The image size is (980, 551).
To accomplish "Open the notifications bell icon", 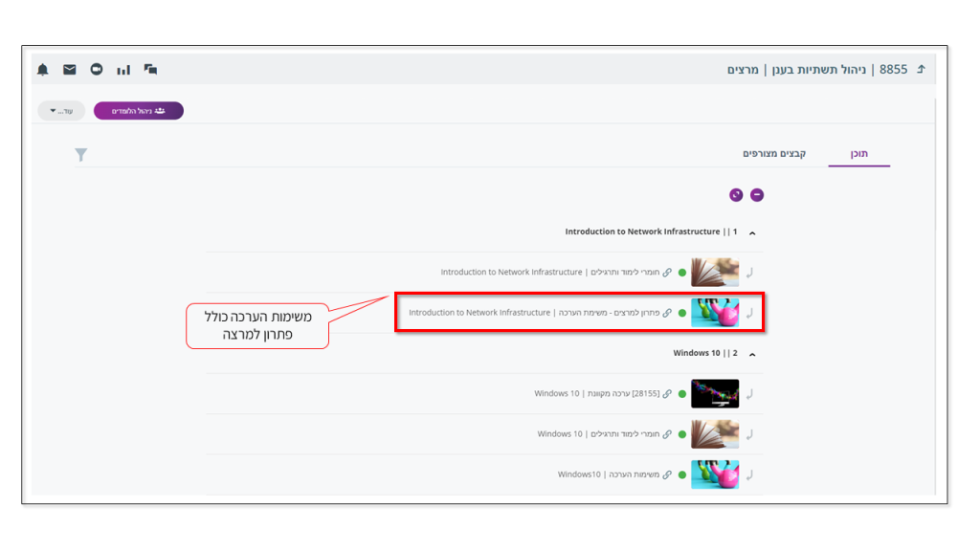I will click(43, 70).
